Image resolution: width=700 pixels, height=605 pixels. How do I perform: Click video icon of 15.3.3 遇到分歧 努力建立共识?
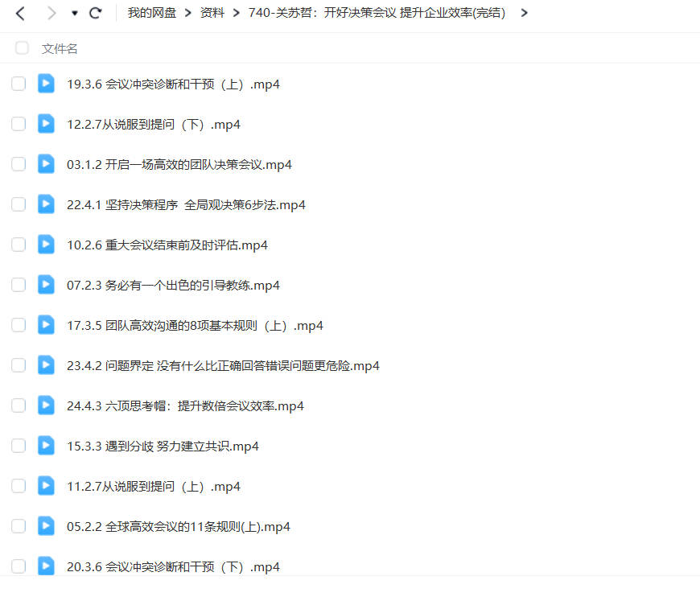coord(46,445)
